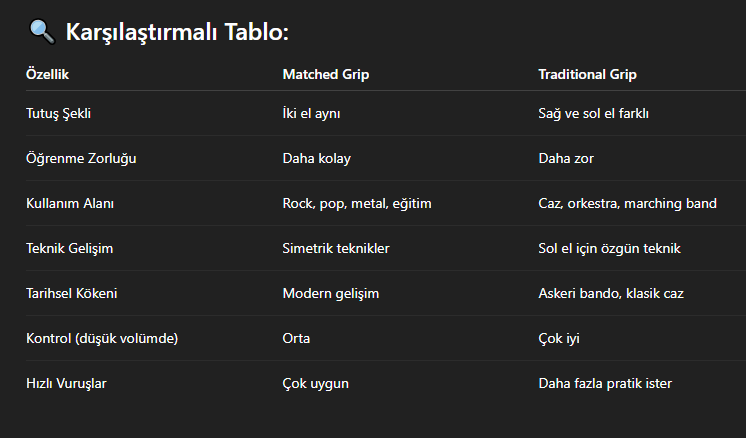Click the magnifying glass emoji icon
The image size is (746, 438).
41,33
